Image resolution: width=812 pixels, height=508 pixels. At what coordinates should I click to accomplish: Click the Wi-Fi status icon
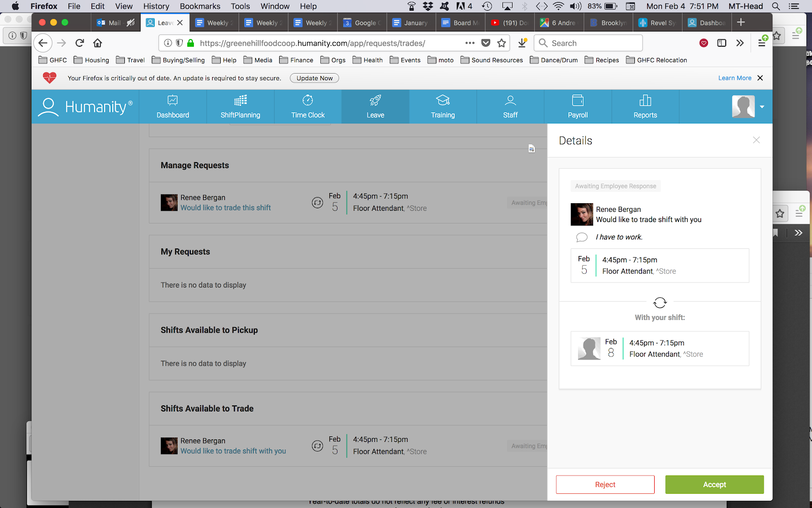[x=558, y=6]
